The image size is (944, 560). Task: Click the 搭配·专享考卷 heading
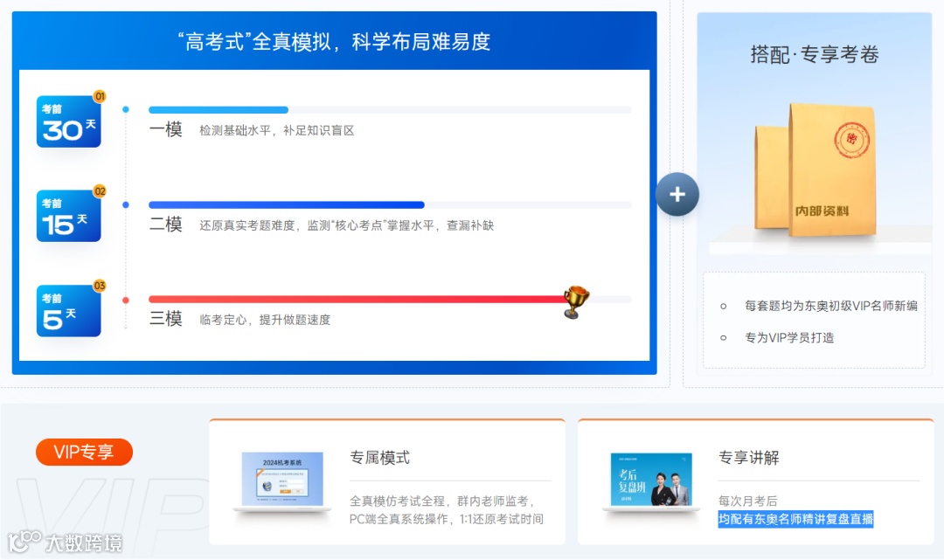pyautogui.click(x=815, y=55)
